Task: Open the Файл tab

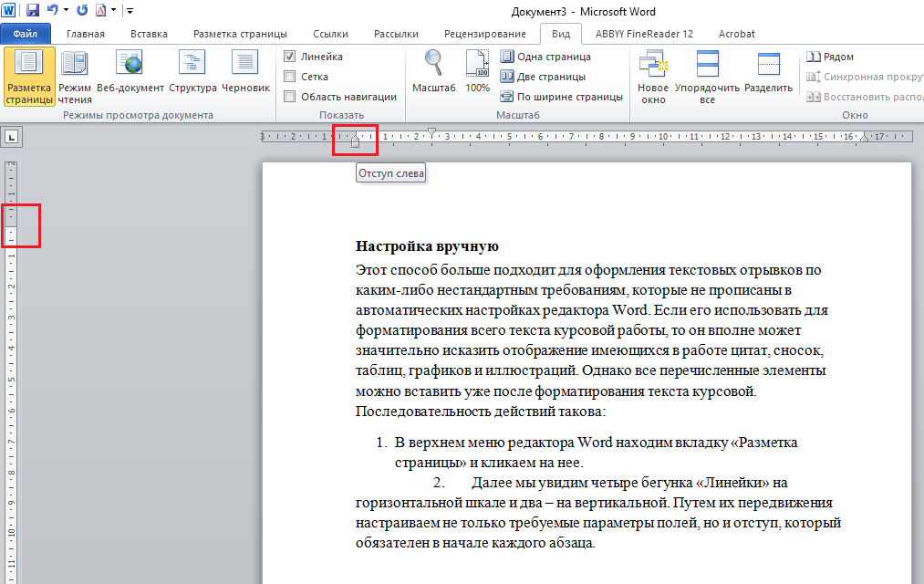Action: (26, 34)
